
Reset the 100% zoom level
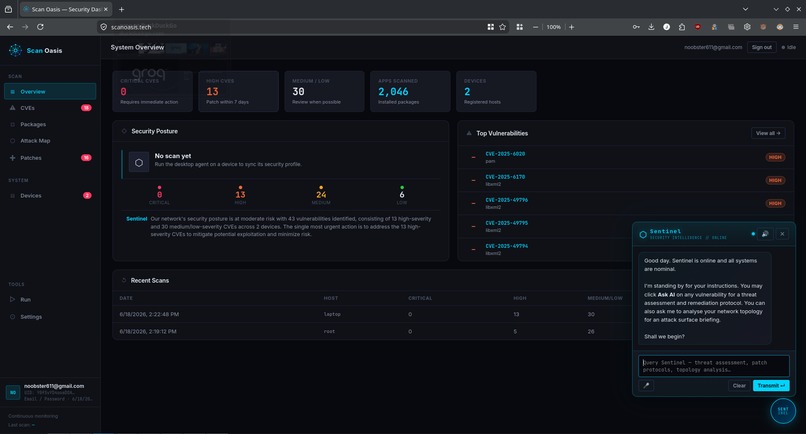point(554,27)
